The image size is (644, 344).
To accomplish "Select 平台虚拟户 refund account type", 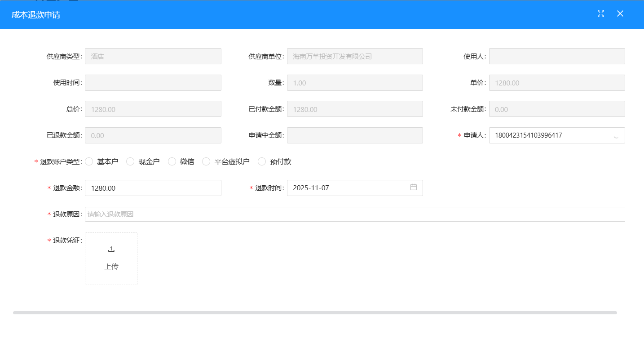I will point(206,161).
